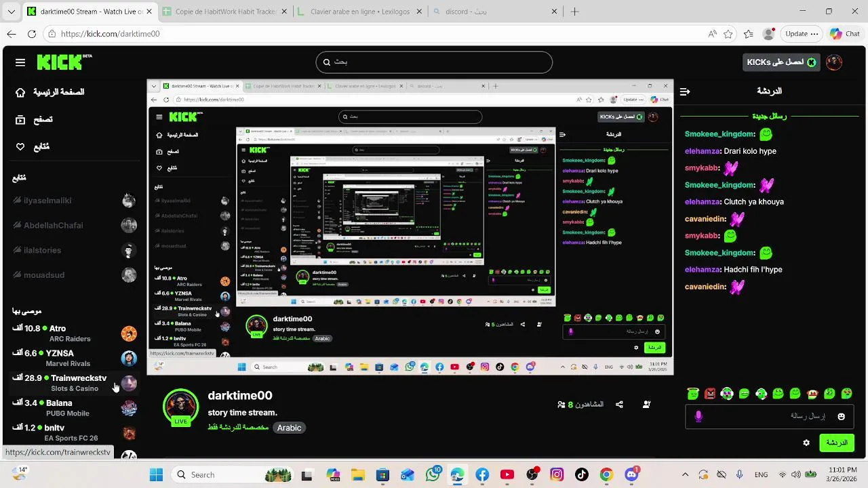Open chat settings gear icon
The width and height of the screenshot is (868, 488).
pyautogui.click(x=806, y=443)
